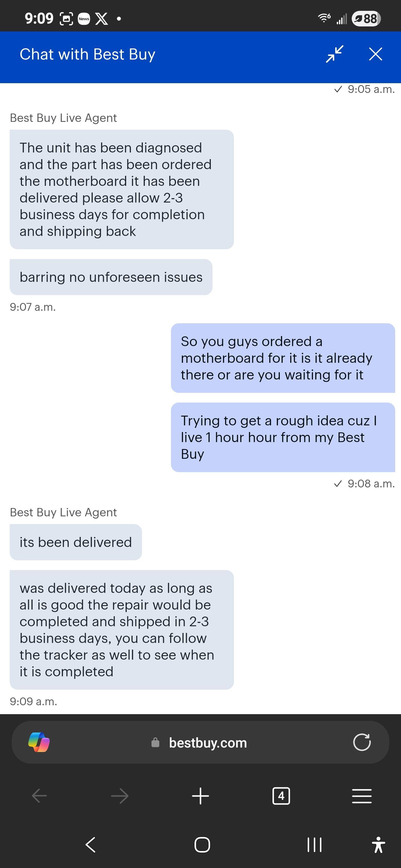Show the four open tabs

pos(281,796)
